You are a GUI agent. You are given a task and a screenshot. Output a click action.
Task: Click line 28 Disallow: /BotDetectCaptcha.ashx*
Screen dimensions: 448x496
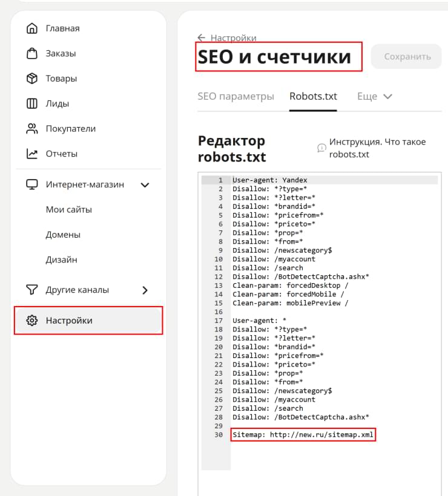coord(301,417)
